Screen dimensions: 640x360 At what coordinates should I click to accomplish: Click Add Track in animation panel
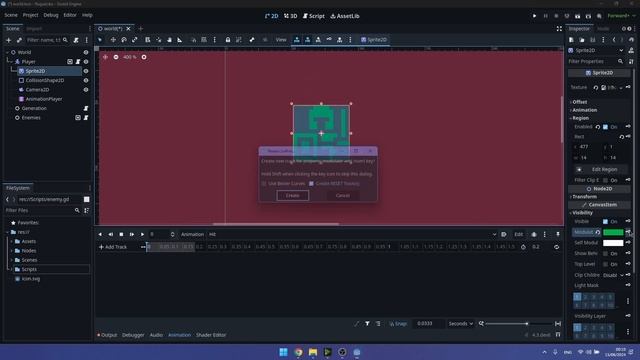tap(113, 247)
